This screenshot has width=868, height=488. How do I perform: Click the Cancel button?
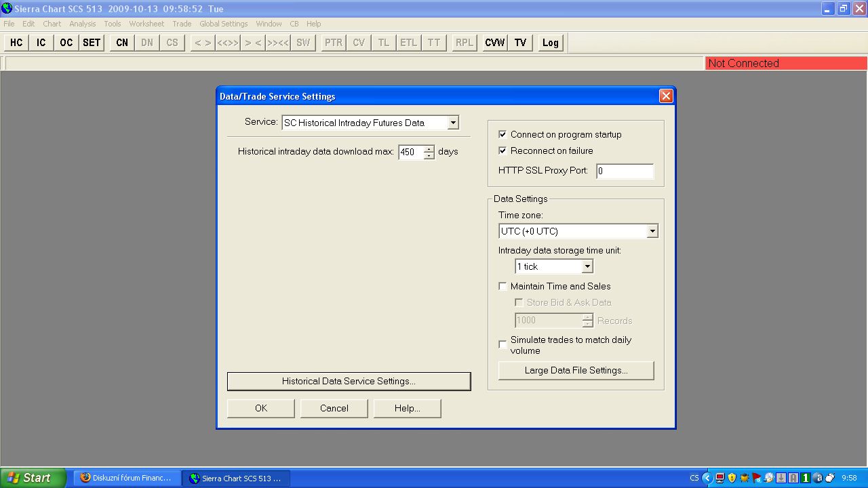click(x=334, y=408)
